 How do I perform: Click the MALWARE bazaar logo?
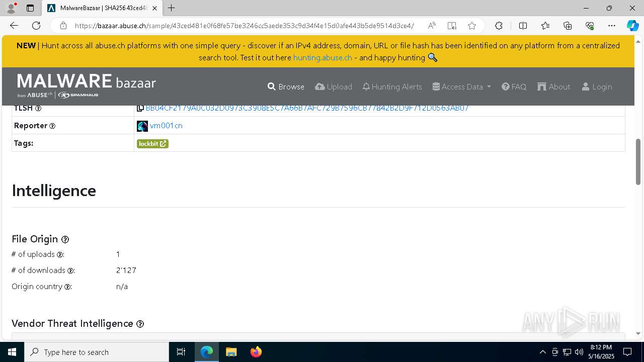point(87,85)
